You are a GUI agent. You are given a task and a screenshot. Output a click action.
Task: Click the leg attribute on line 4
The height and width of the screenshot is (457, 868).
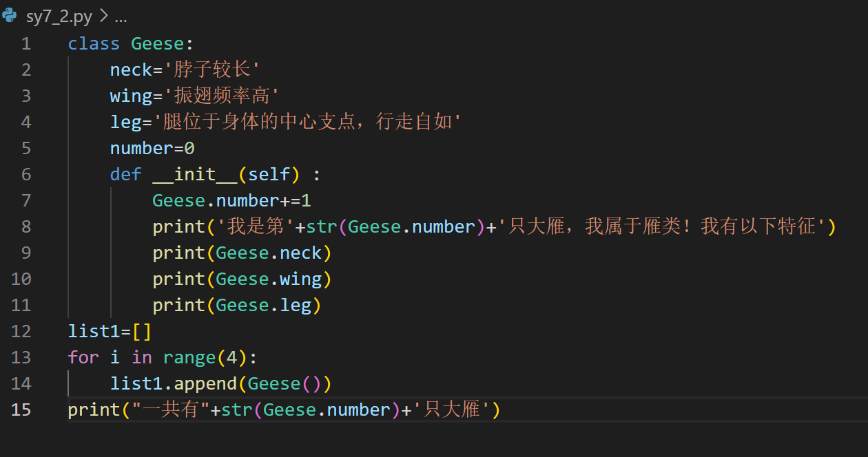point(125,123)
